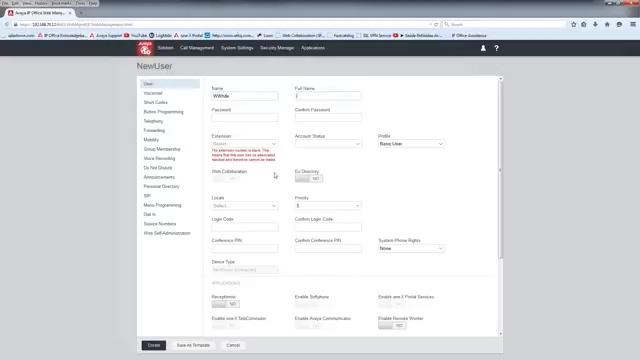Click the Save as Template button
Image resolution: width=640 pixels, height=360 pixels.
coord(193,345)
